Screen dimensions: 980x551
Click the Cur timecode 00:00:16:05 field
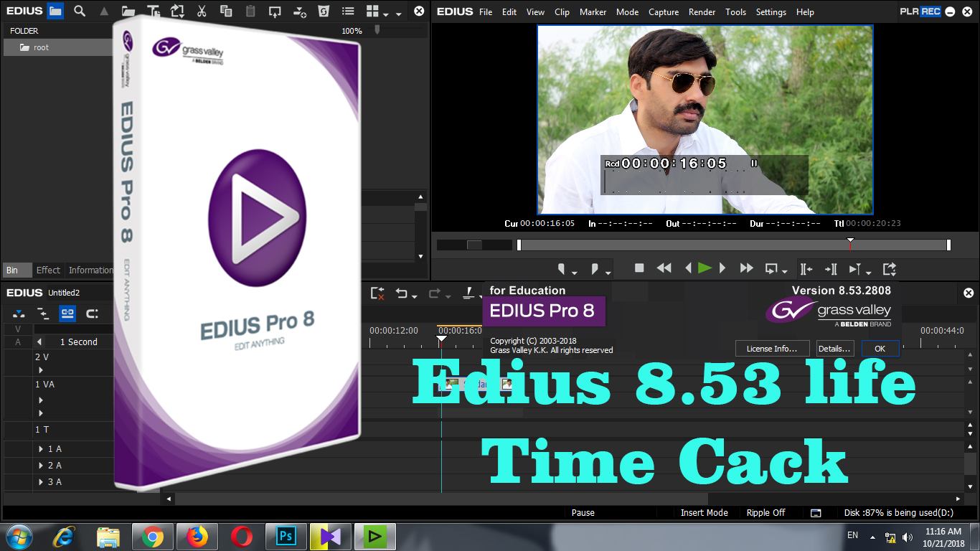(x=547, y=224)
